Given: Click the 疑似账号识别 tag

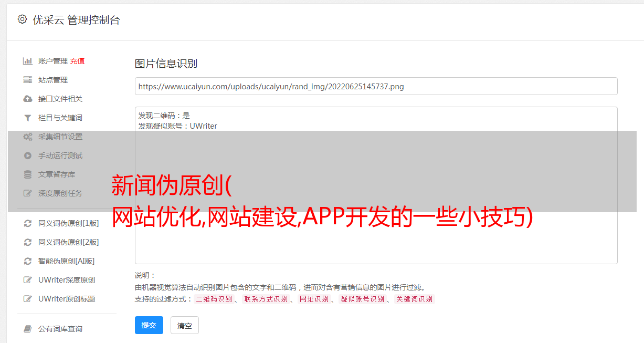Looking at the screenshot, I should [x=362, y=299].
